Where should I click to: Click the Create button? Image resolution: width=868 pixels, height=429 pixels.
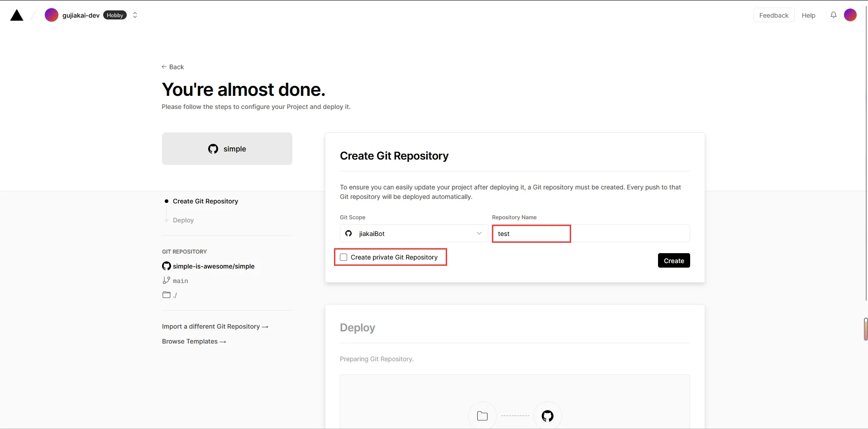point(674,260)
